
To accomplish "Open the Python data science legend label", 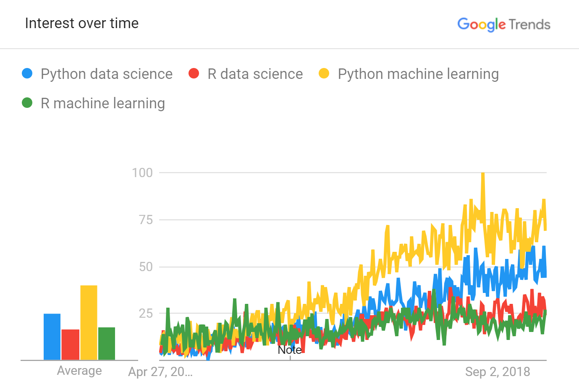I will click(x=107, y=74).
